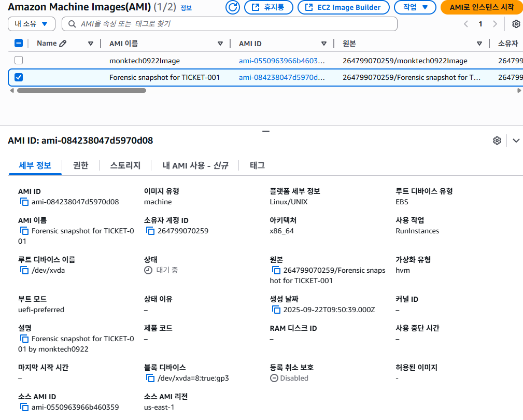Viewport: 523px width, 420px height.
Task: Copy source value in details pane
Action: click(276, 270)
